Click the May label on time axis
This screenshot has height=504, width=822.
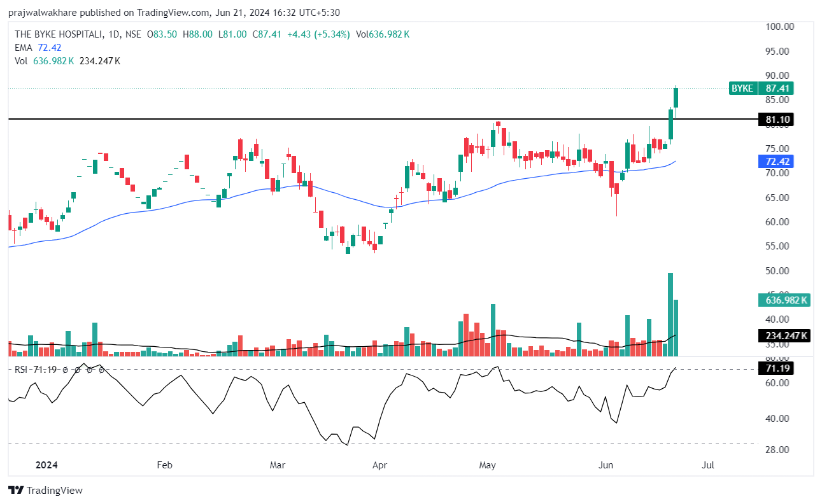coord(487,465)
